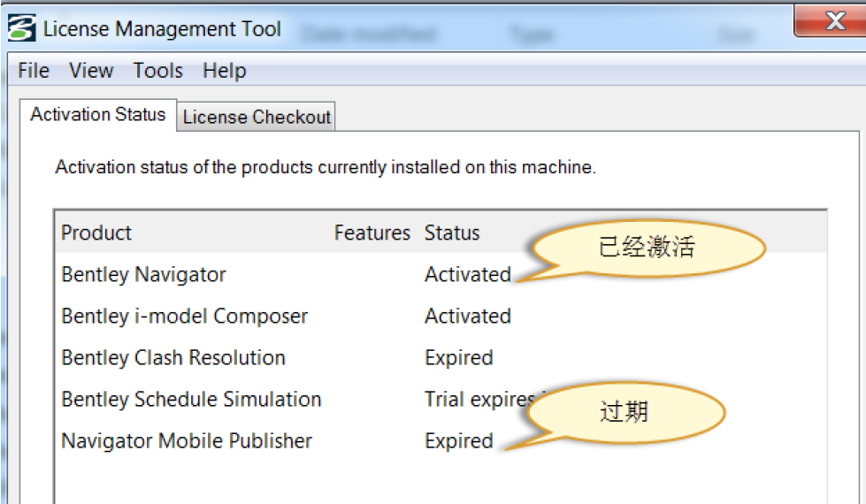
Task: Click the License Management Tool app icon
Action: [x=21, y=28]
